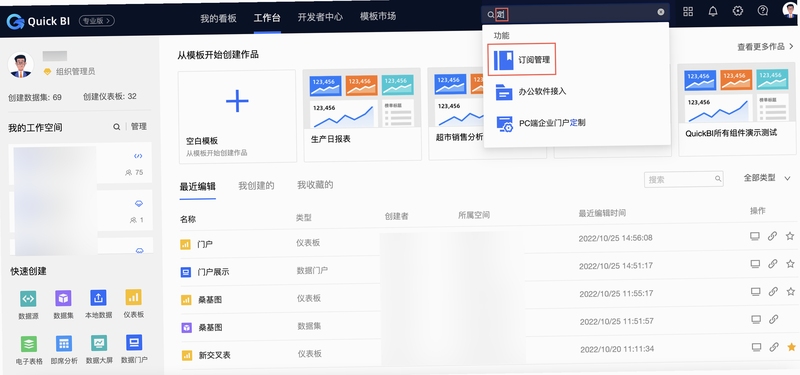Open the apps grid icon in header

coord(688,11)
